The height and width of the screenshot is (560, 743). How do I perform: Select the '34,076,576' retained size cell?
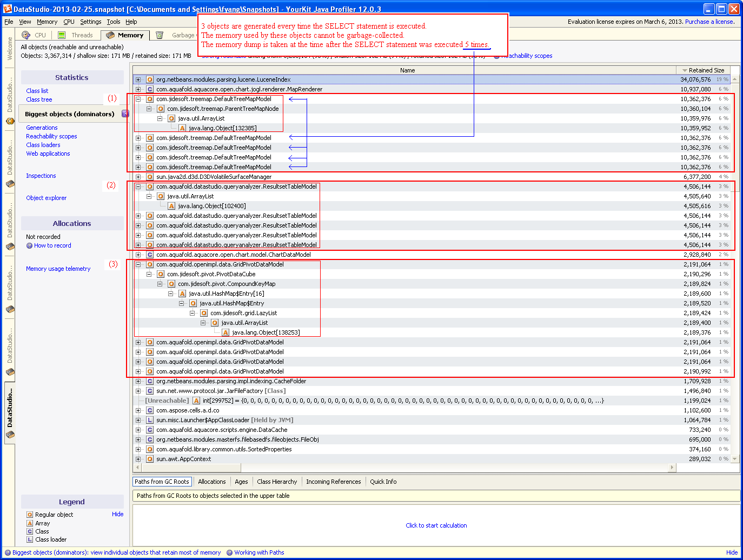point(695,79)
